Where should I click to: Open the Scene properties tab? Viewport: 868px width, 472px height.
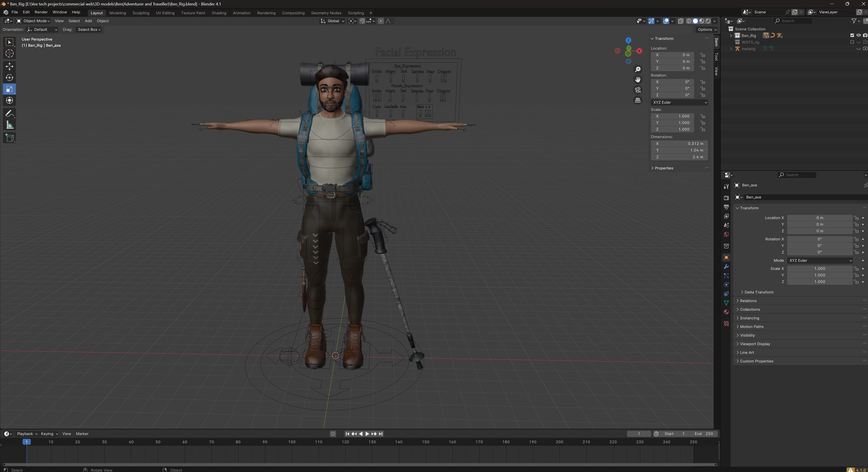[726, 225]
